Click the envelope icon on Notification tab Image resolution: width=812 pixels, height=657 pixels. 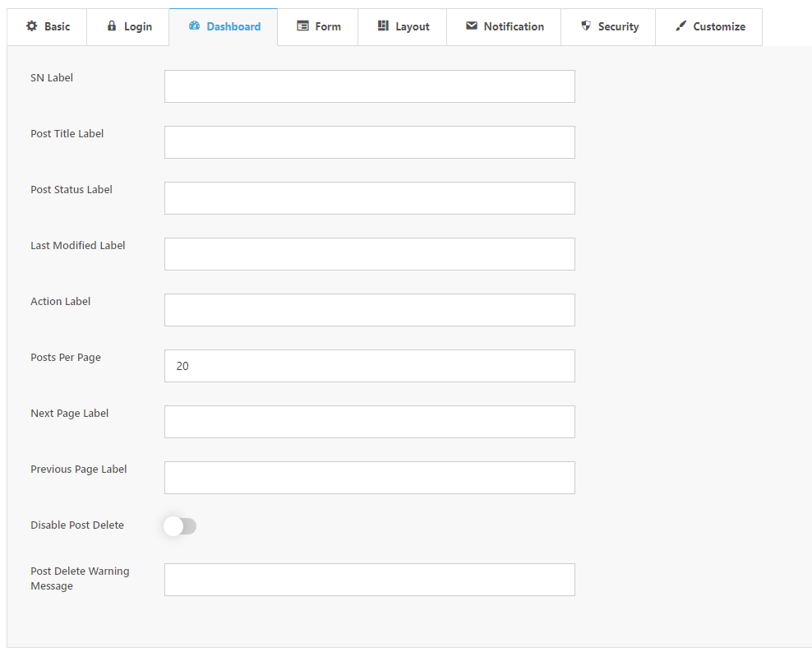point(472,26)
